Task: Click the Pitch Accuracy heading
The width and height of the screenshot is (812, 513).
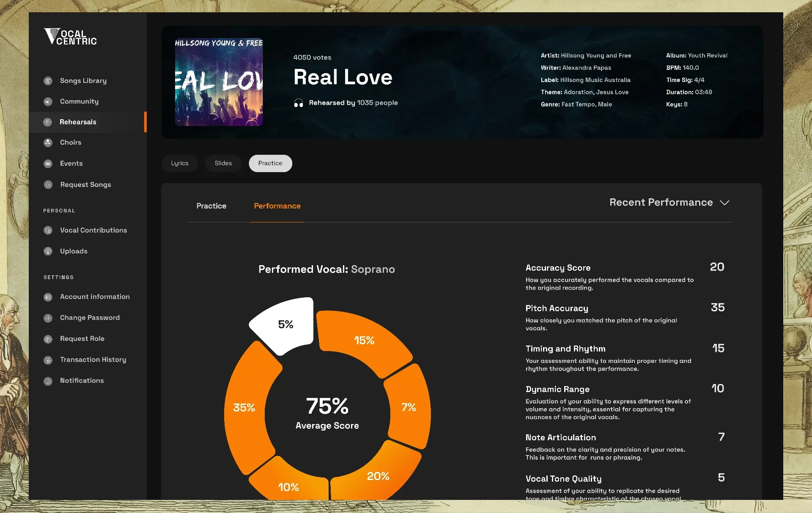Action: pos(557,308)
